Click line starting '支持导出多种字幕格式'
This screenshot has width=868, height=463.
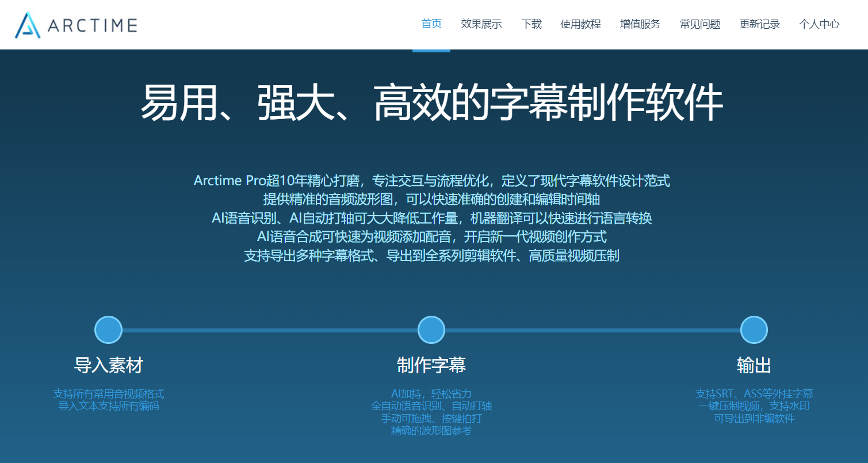[432, 256]
